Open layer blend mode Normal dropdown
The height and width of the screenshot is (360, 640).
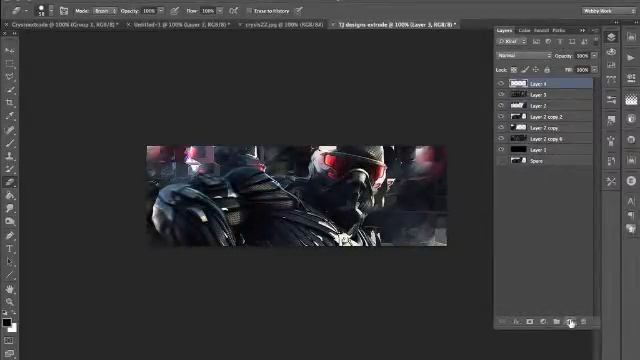pyautogui.click(x=524, y=56)
